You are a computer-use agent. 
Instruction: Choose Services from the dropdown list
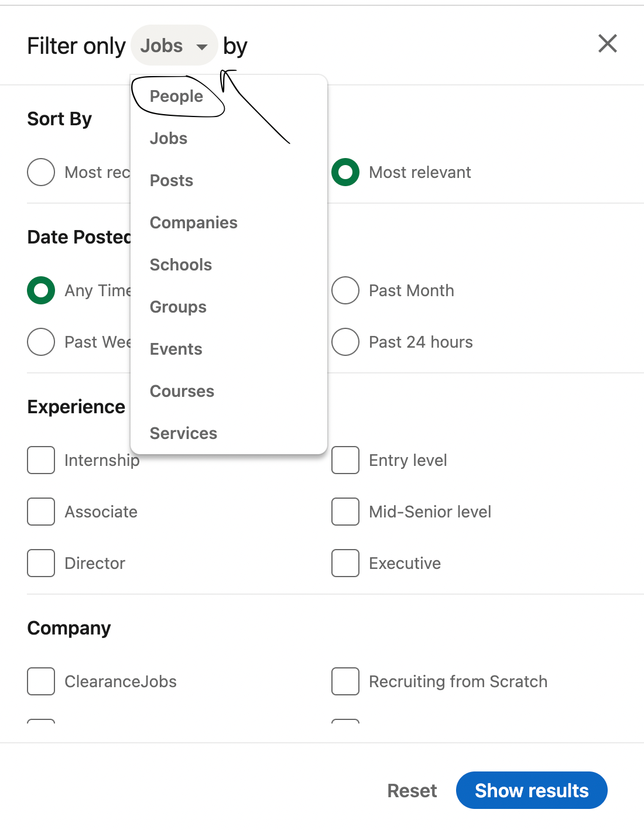pyautogui.click(x=183, y=433)
